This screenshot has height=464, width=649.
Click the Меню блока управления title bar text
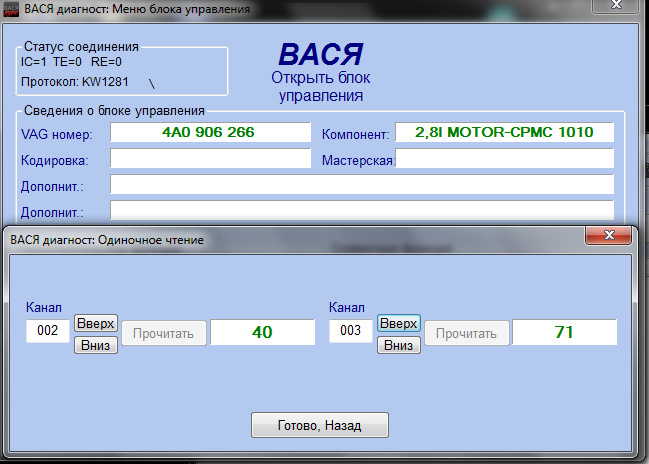click(137, 9)
